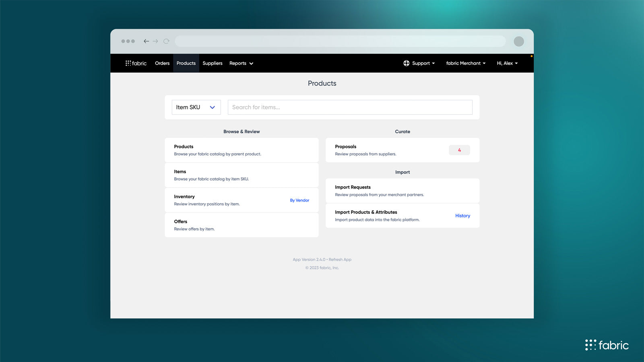Open the Import Requests card
Image resolution: width=644 pixels, height=362 pixels.
[x=402, y=191]
